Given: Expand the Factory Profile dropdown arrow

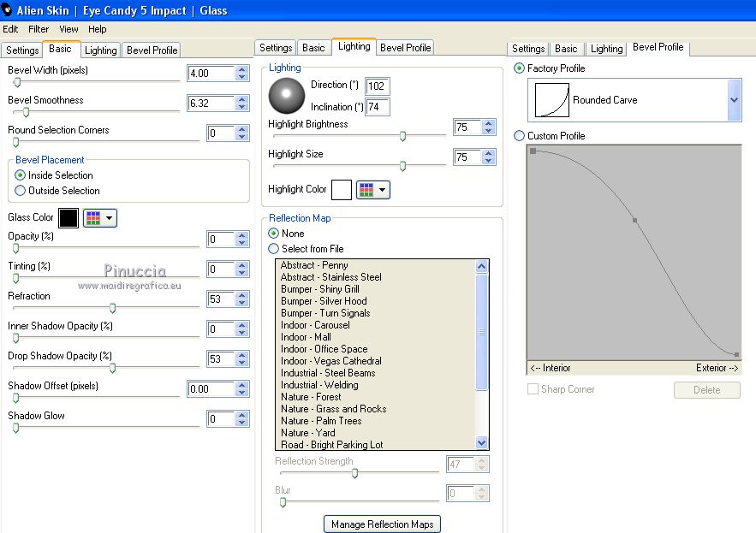Looking at the screenshot, I should point(734,100).
